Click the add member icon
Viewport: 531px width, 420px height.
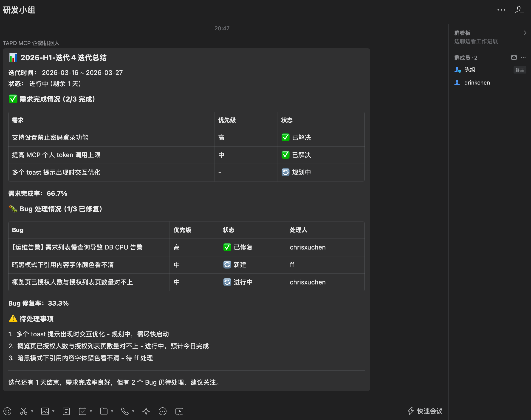519,10
